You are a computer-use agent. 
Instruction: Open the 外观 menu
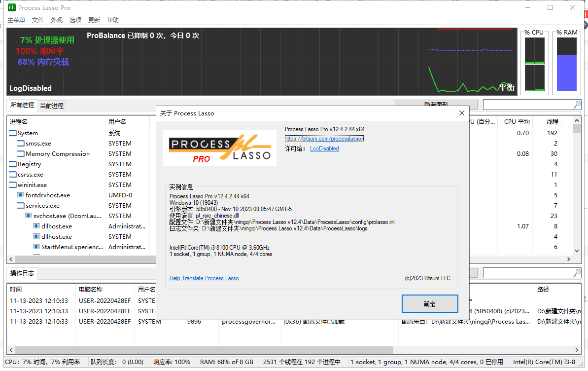(57, 20)
